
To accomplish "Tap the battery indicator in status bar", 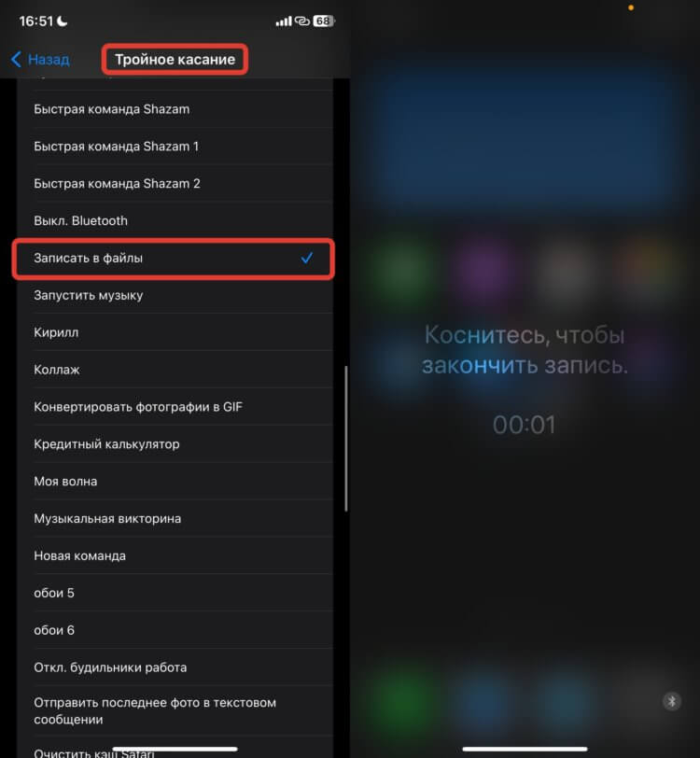I will (x=324, y=21).
